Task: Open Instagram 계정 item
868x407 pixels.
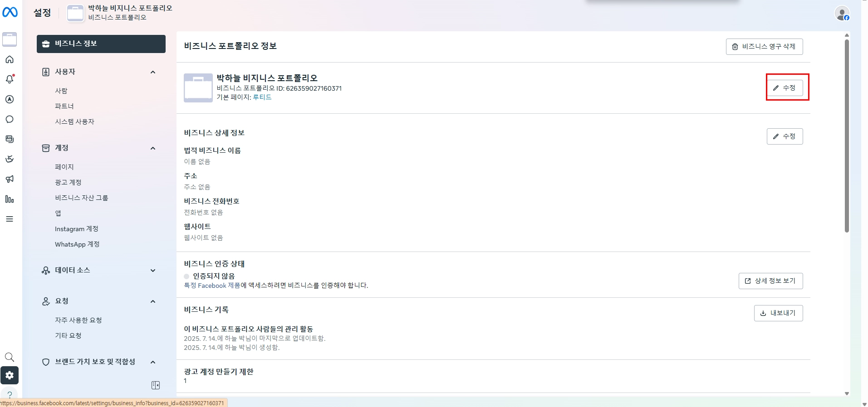Action: click(x=77, y=229)
